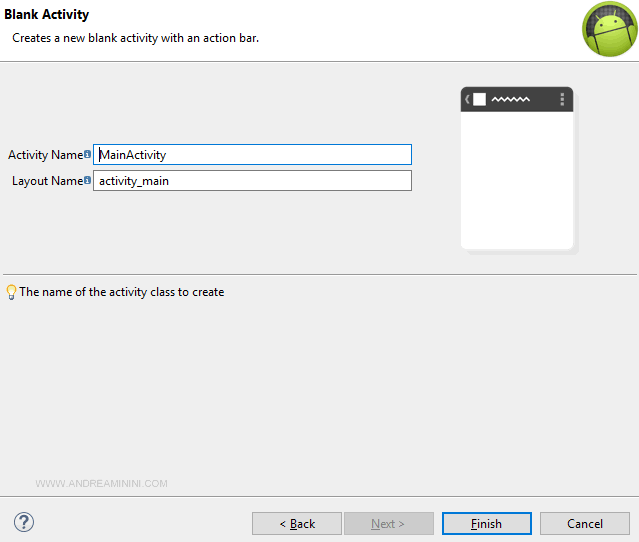Click the Activity Name label
The width and height of the screenshot is (639, 542).
click(45, 155)
